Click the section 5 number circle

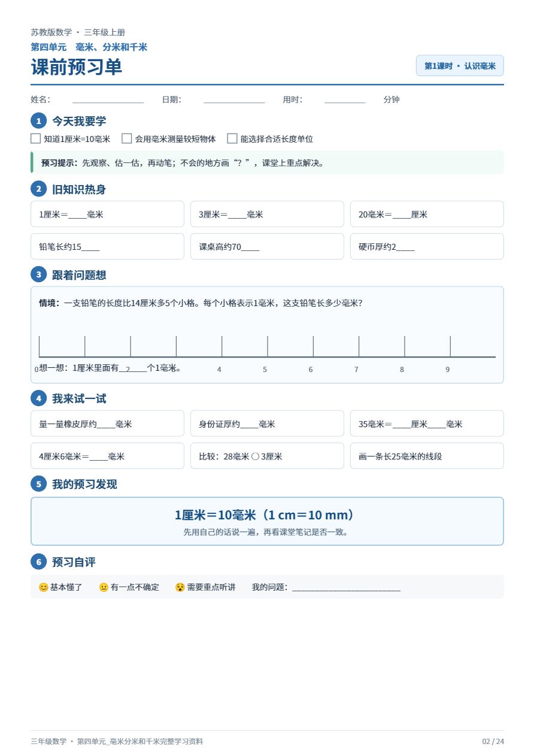[38, 484]
